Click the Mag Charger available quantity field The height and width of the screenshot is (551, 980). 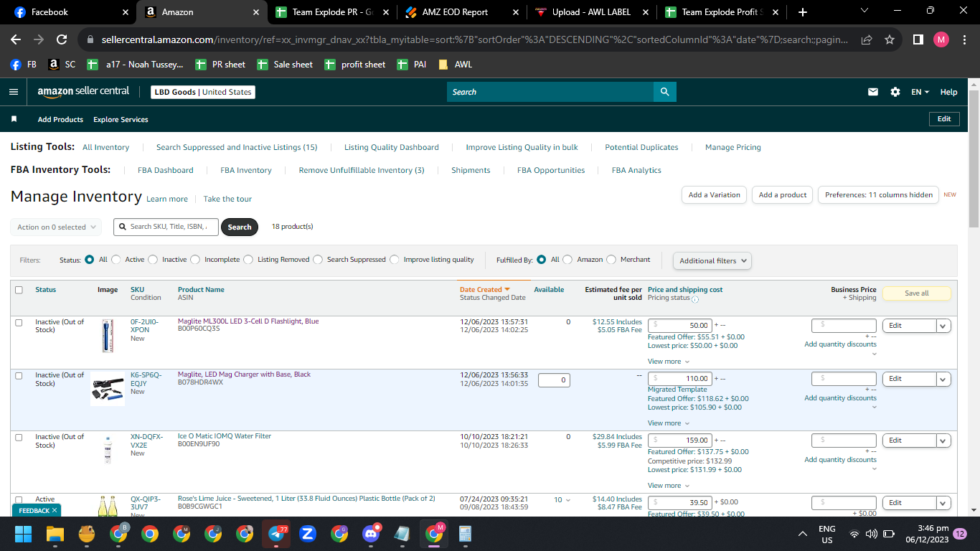554,380
